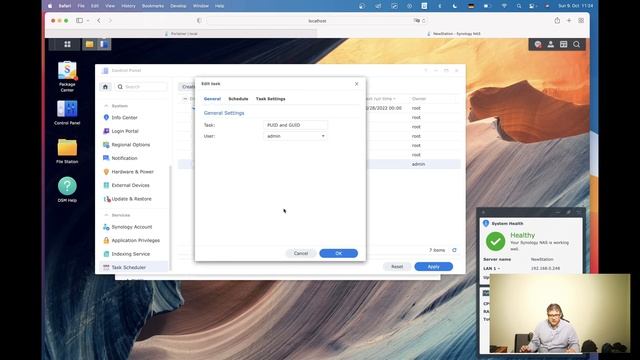Focus the Control Panel search box
Screen dimensions: 640x360
(141, 87)
